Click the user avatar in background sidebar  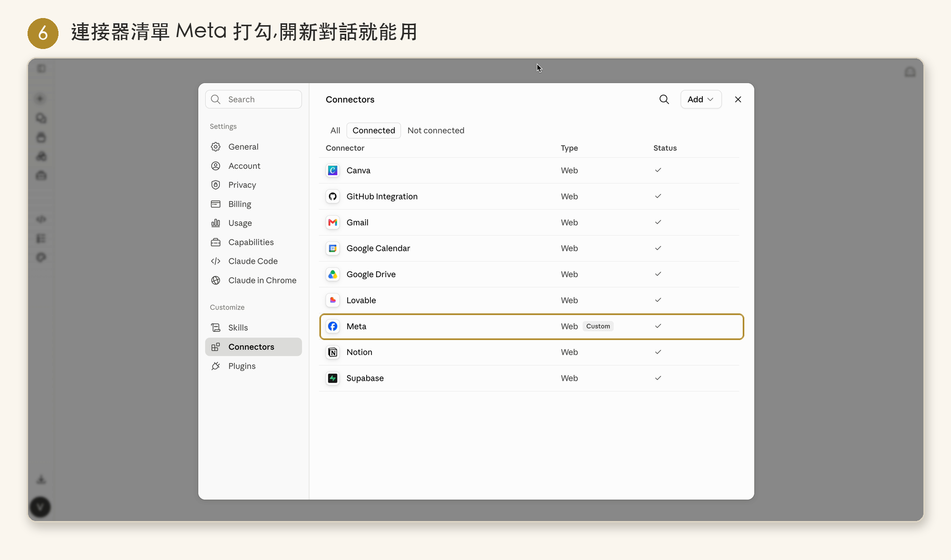40,507
